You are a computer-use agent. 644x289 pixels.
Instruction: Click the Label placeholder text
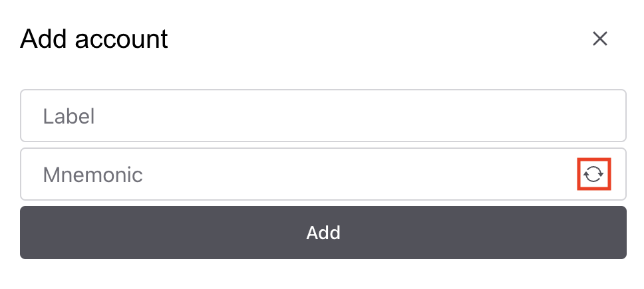coord(69,117)
